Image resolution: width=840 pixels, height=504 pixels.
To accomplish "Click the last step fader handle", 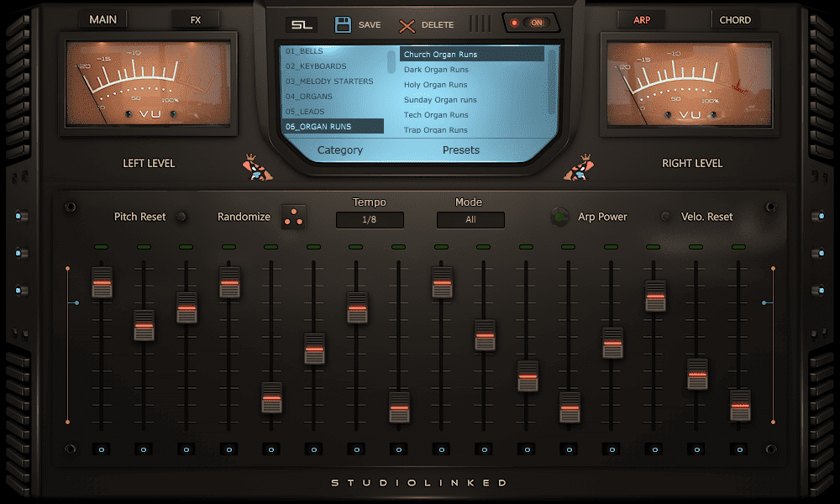I will pos(740,406).
